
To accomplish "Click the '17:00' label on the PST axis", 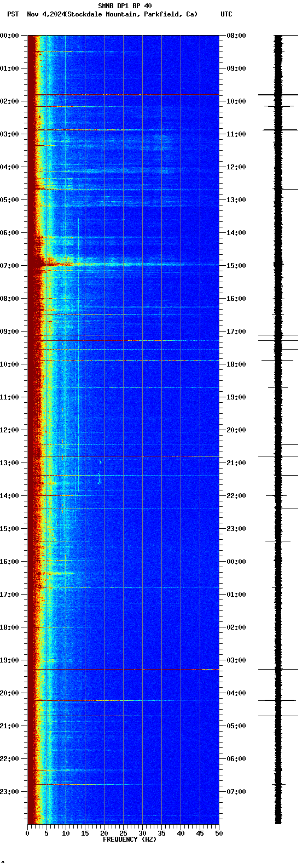I will (9, 595).
